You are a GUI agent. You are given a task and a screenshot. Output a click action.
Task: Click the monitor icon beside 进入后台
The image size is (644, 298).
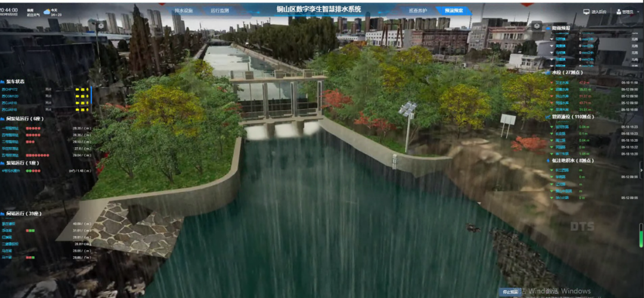click(x=586, y=12)
